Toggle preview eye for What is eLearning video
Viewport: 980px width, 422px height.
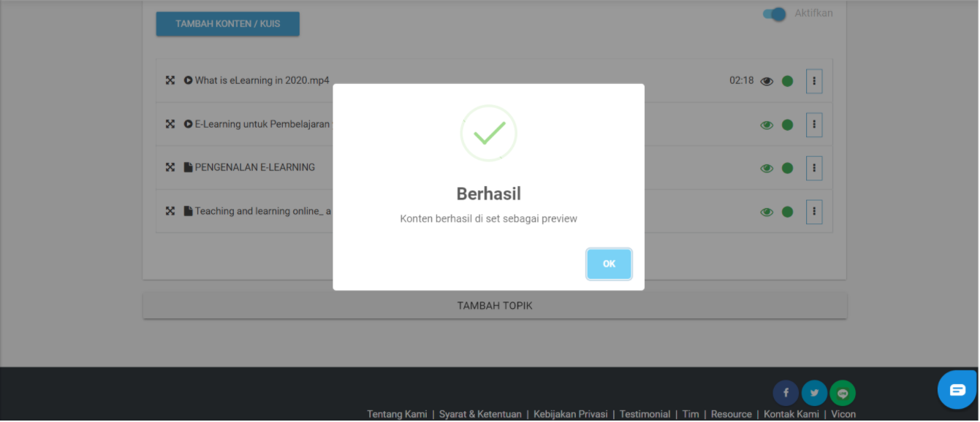767,81
